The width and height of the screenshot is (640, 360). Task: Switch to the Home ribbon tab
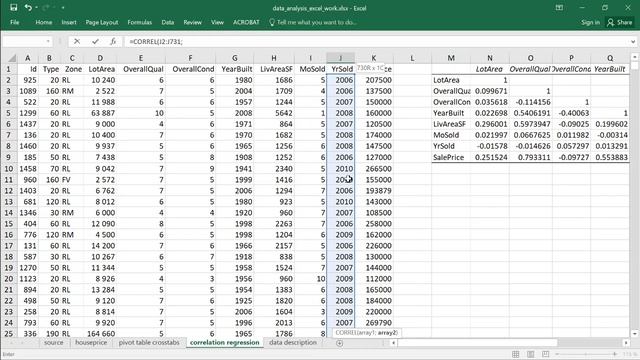coord(43,22)
